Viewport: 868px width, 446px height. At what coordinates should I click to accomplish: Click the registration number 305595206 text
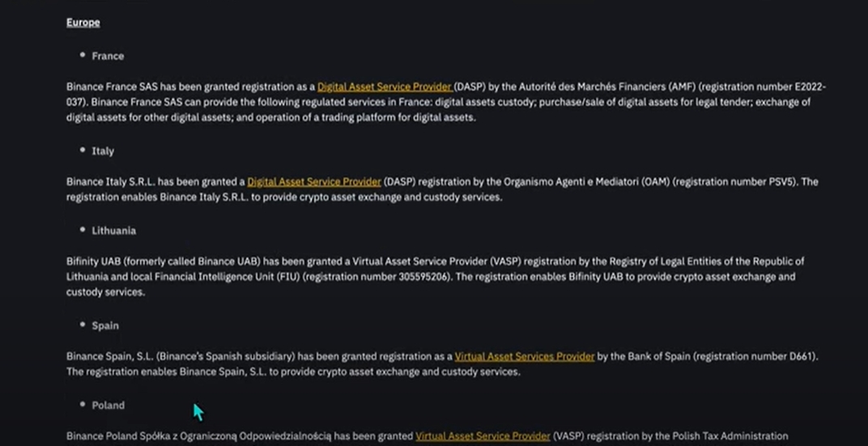tap(423, 277)
